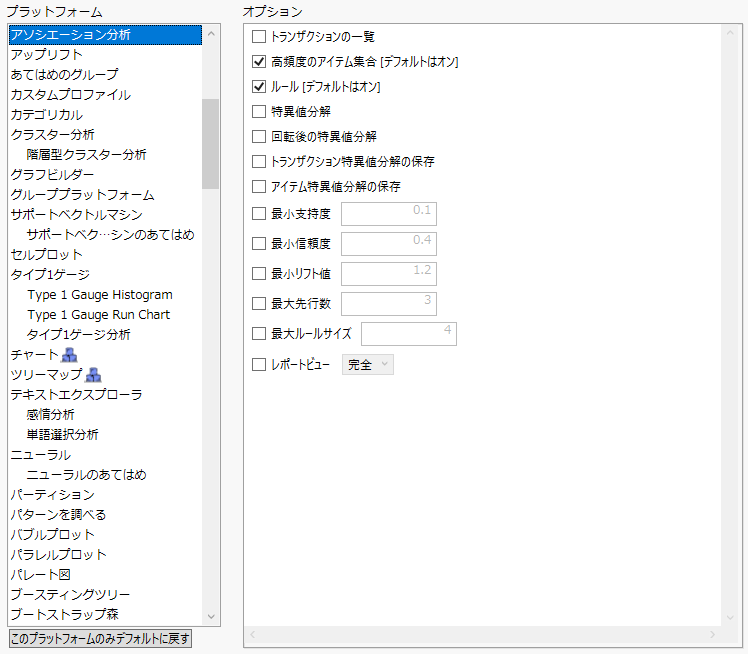
Task: Select グループプラットフォーム entry
Action: click(105, 195)
